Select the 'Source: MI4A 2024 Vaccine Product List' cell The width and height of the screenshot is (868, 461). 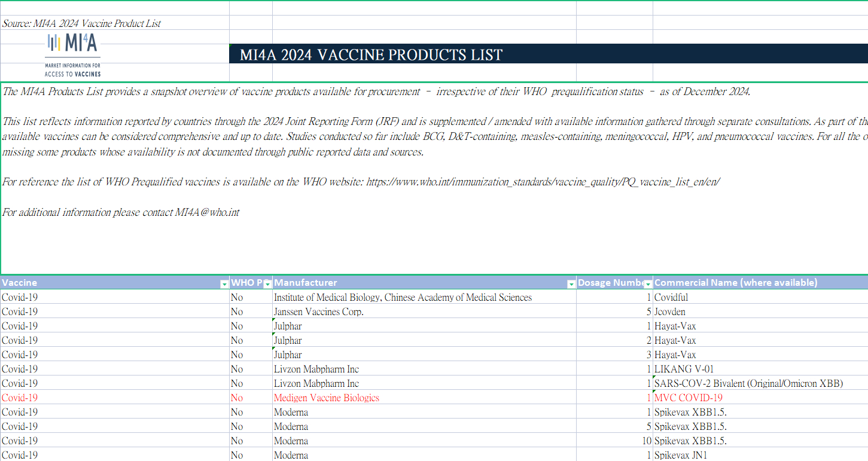tap(115, 24)
